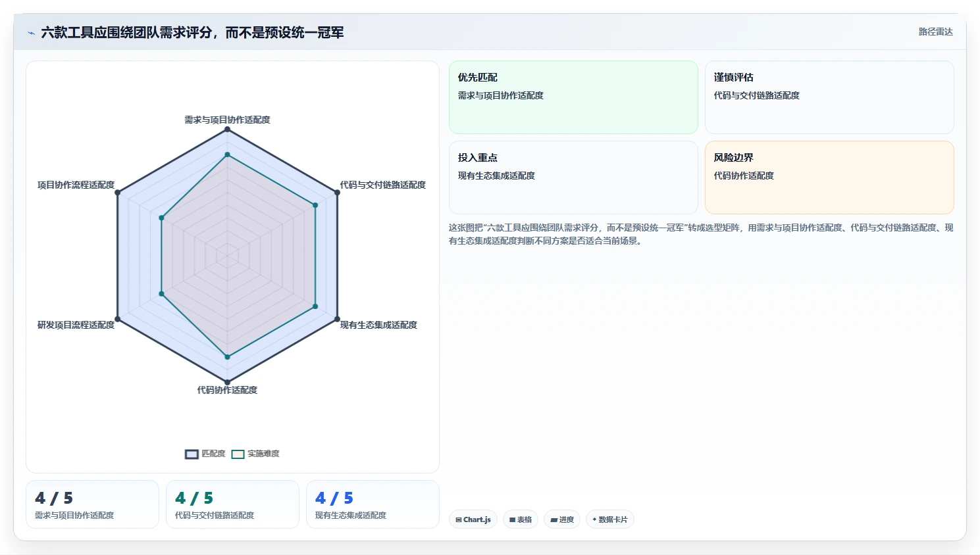Click radar axis label 现有生态集成适配度
The width and height of the screenshot is (980, 555).
378,325
